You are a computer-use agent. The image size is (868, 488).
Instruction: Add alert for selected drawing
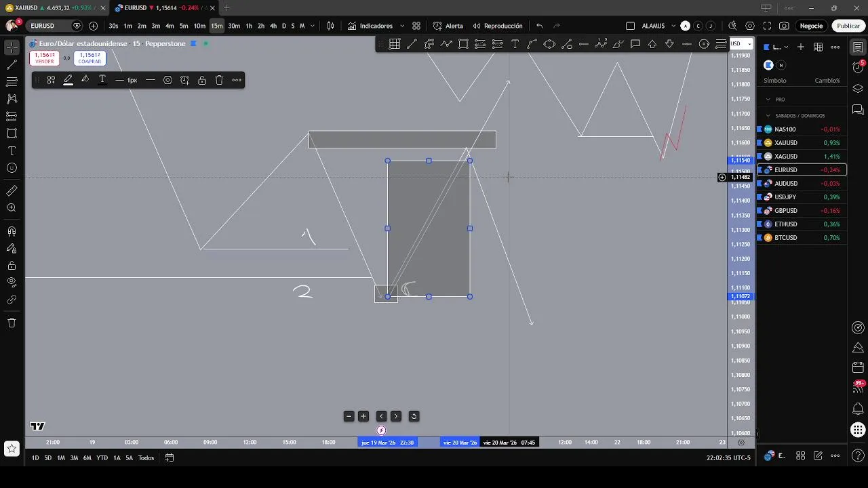(x=184, y=80)
